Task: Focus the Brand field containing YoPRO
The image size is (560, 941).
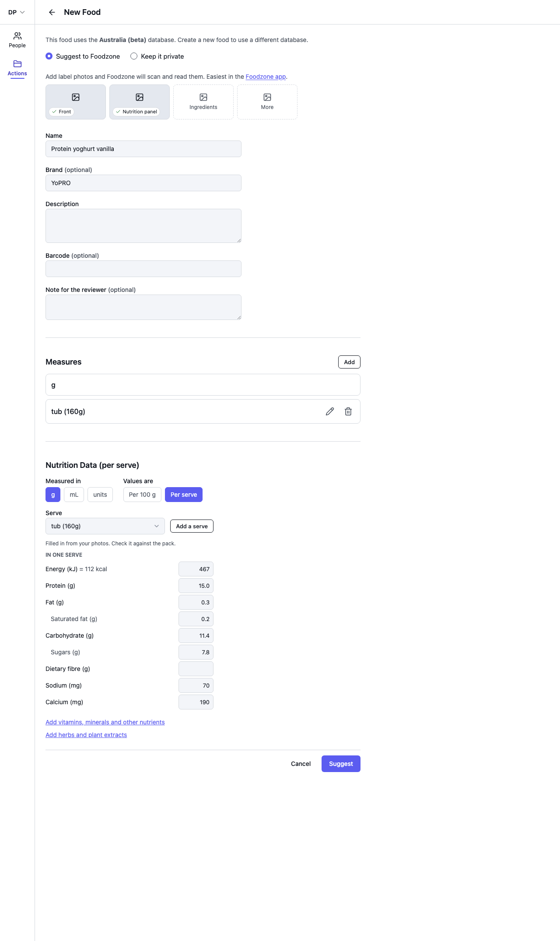Action: pyautogui.click(x=143, y=183)
